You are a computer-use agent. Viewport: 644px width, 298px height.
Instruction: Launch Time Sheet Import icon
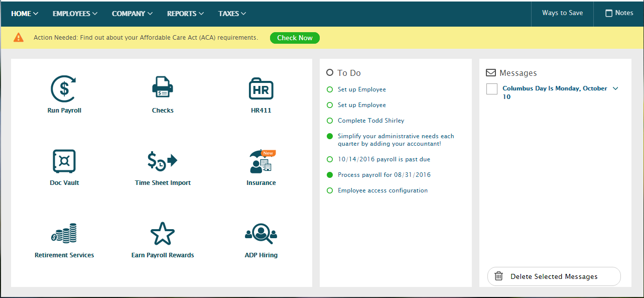coord(163,161)
